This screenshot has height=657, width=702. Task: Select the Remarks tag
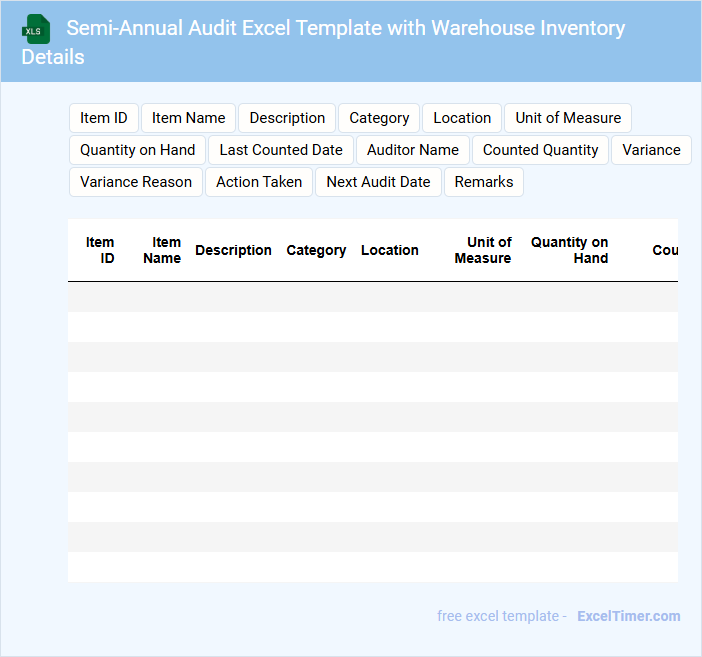click(484, 182)
